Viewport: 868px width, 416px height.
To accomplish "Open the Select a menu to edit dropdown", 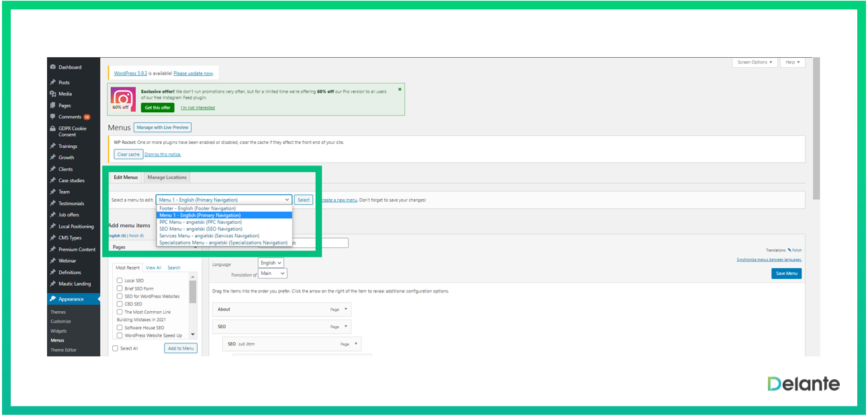I will (x=224, y=200).
